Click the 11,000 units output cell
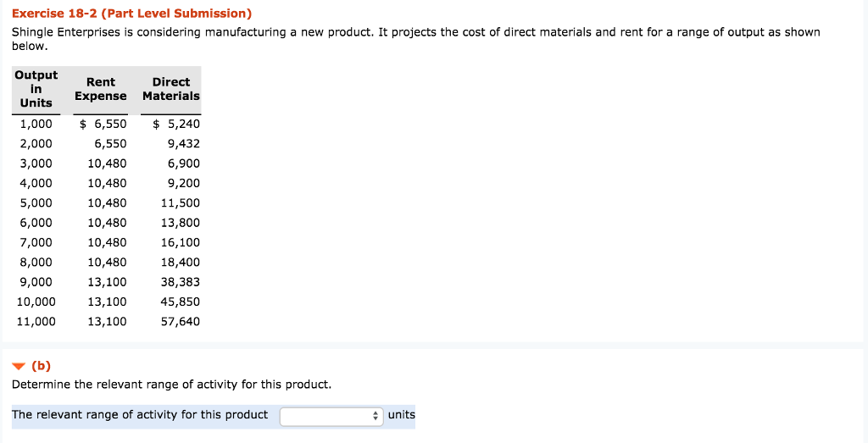Image resolution: width=868 pixels, height=443 pixels. [x=36, y=322]
